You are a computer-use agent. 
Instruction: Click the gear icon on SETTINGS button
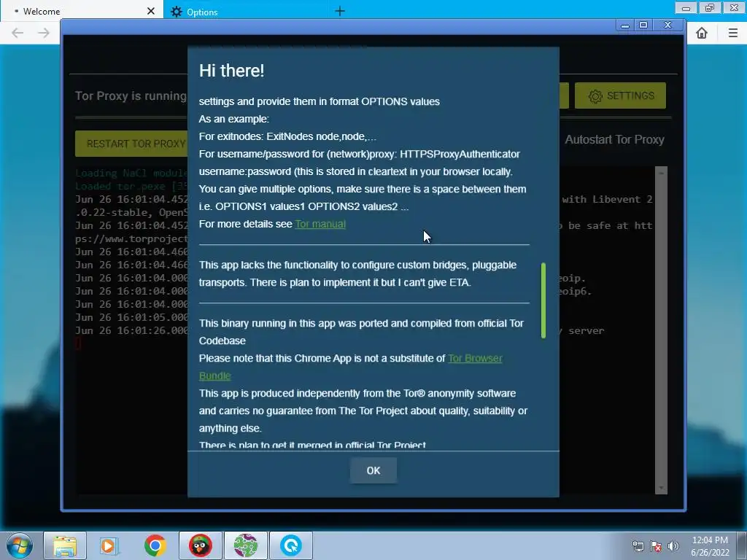tap(595, 96)
